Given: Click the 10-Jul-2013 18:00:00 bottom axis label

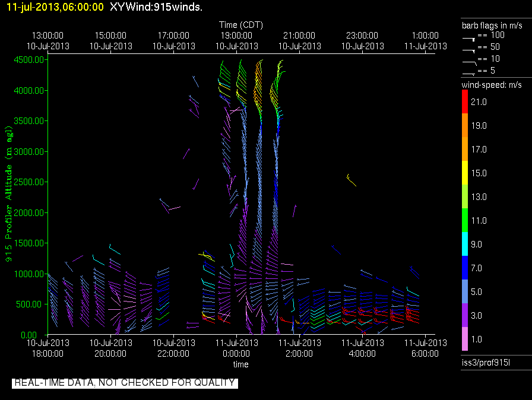Looking at the screenshot, I should tap(48, 348).
